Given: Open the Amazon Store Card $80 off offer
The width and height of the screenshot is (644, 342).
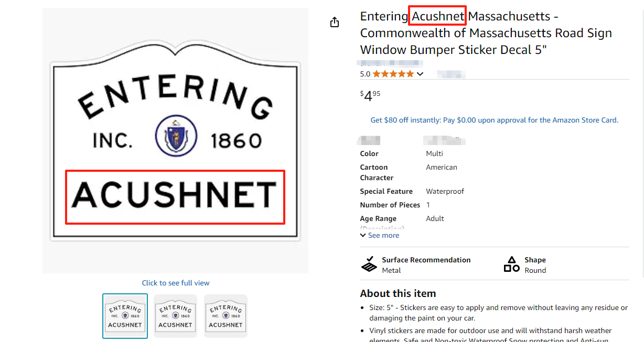Looking at the screenshot, I should (494, 120).
